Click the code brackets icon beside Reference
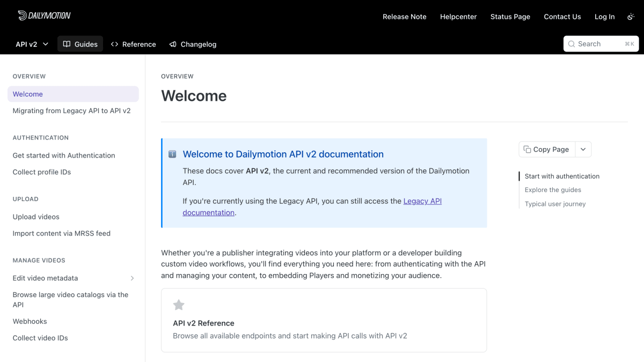644x362 pixels. point(114,44)
